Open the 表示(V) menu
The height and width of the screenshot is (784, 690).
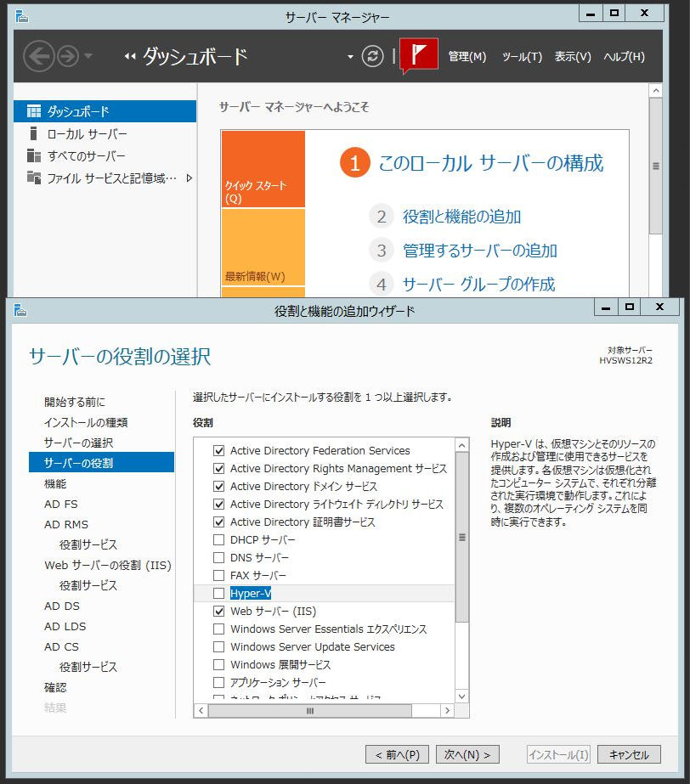pos(573,57)
